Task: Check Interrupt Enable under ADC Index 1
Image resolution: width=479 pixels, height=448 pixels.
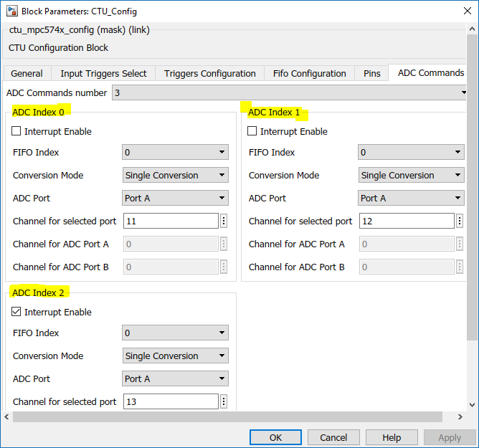Action: [252, 132]
